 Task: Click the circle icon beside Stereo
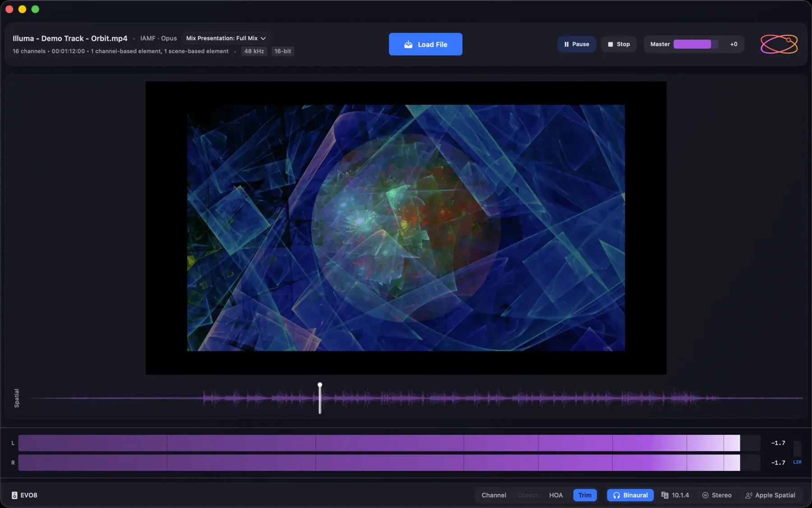coord(705,495)
